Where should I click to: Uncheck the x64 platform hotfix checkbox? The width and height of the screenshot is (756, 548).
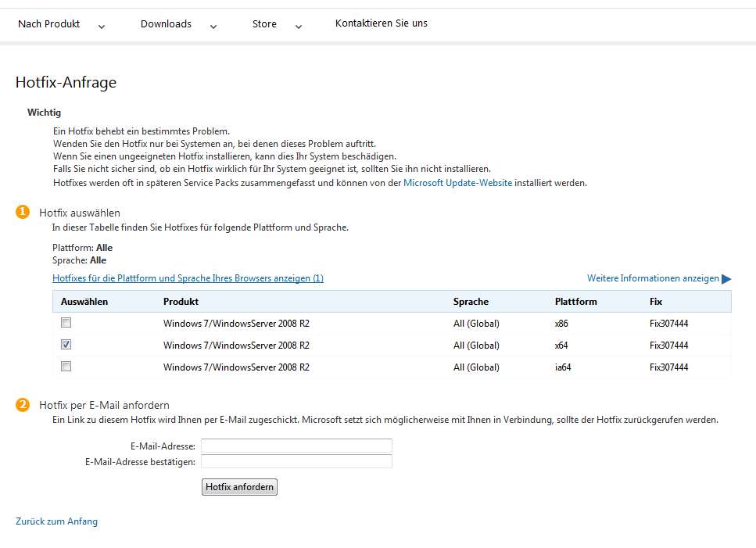(x=66, y=345)
